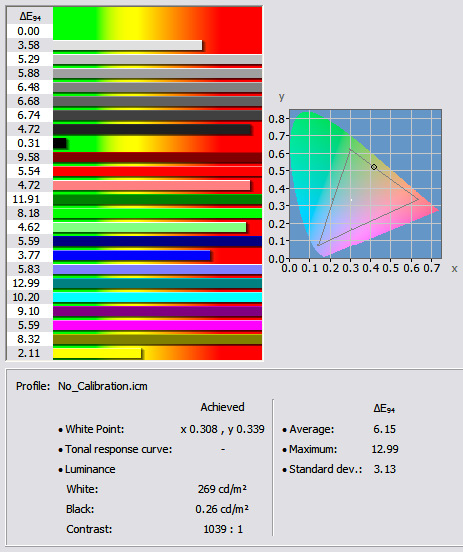
Task: Click the white bar for ΔE 3.58
Action: [127, 45]
